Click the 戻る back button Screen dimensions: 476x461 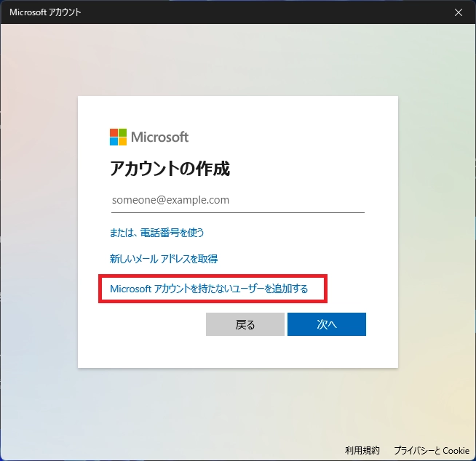pos(245,324)
